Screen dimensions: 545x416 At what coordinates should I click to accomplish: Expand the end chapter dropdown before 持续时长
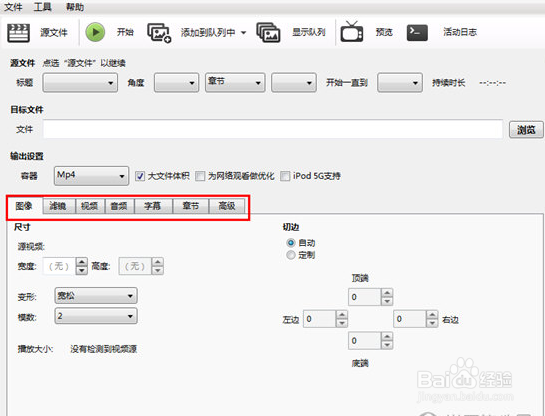tap(400, 82)
